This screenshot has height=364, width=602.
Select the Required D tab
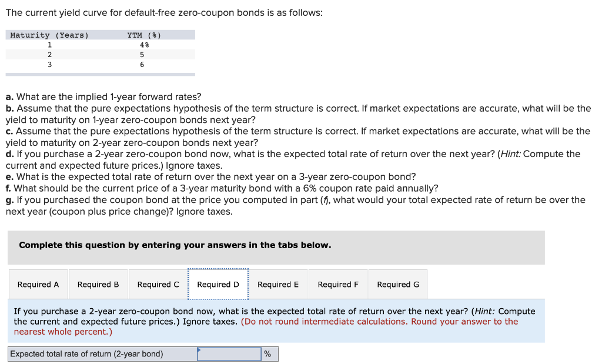pos(218,284)
